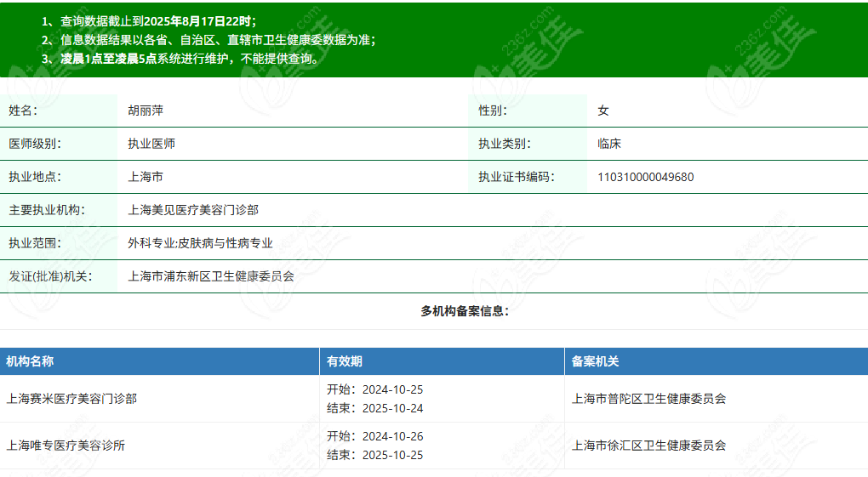
Task: Select the practice location 上海市
Action: [x=146, y=177]
